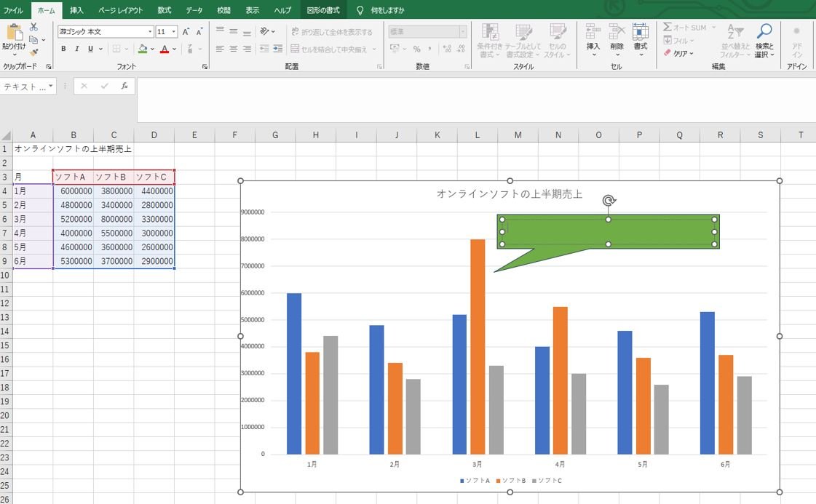Open the Name Box dropdown
Image resolution: width=816 pixels, height=504 pixels.
(50, 86)
